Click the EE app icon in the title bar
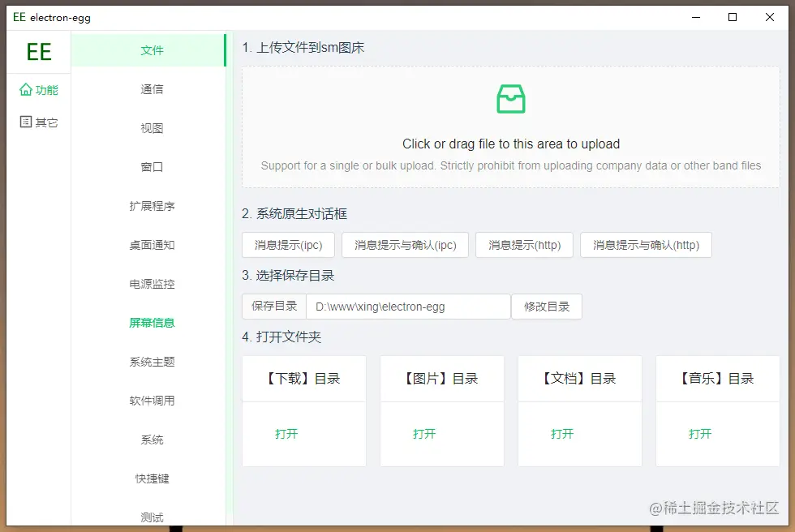 pyautogui.click(x=19, y=17)
